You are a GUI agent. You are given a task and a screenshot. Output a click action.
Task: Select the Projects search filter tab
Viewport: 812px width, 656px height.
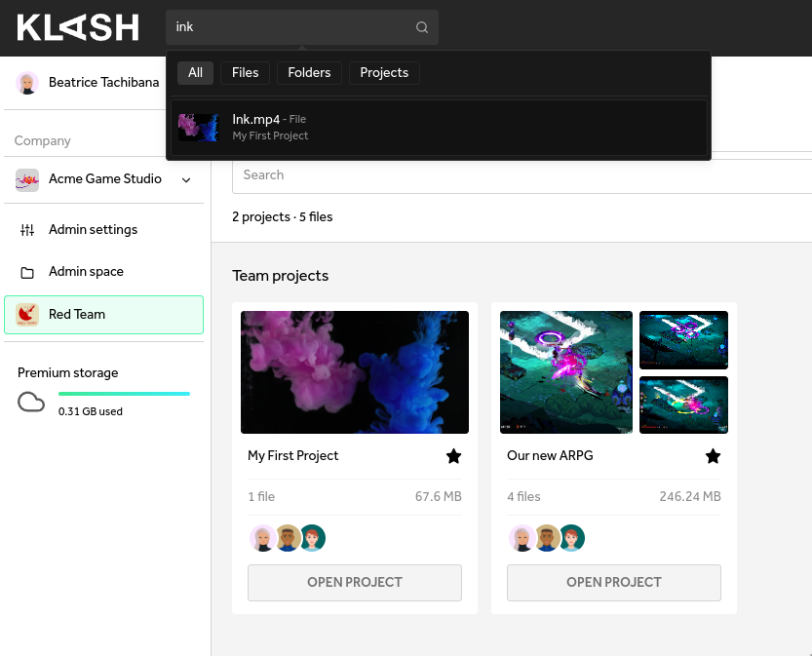coord(384,72)
